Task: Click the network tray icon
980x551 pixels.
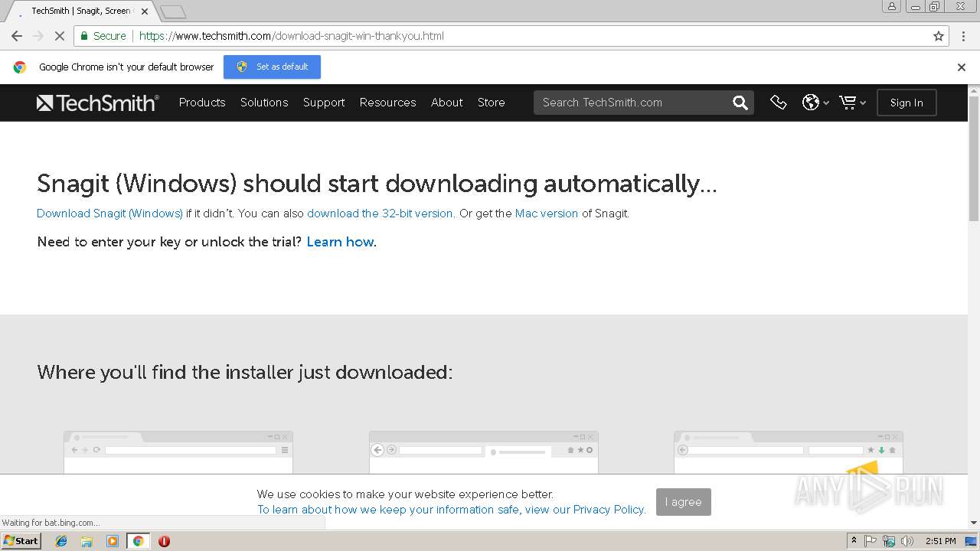Action: click(x=889, y=541)
